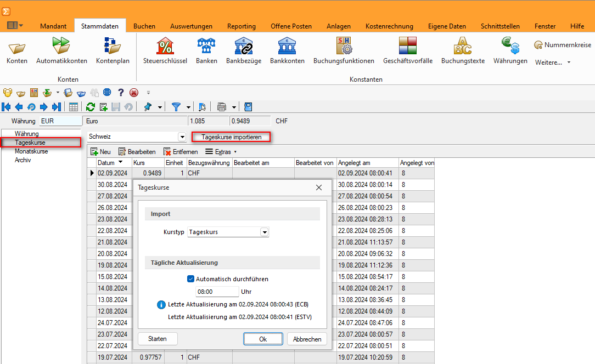Click the blue pushpin icon
This screenshot has height=364, width=595.
coord(148,107)
